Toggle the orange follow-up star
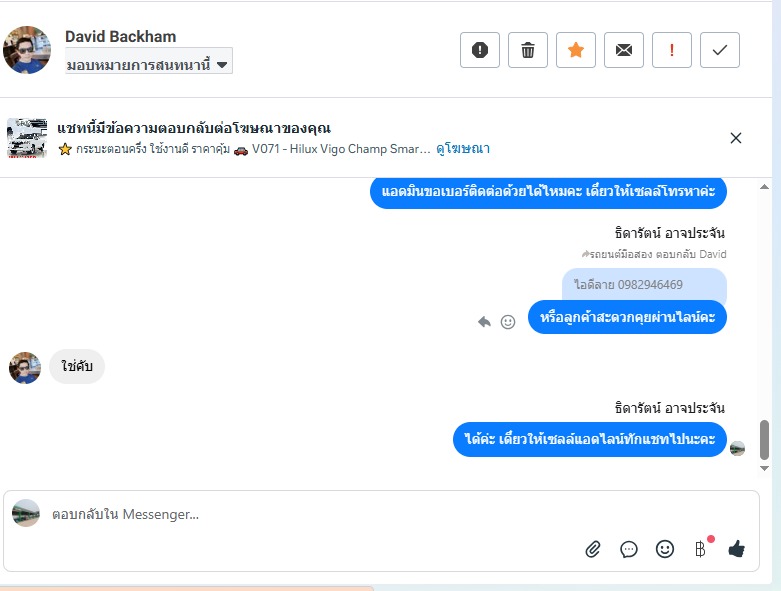The image size is (781, 591). click(x=576, y=50)
